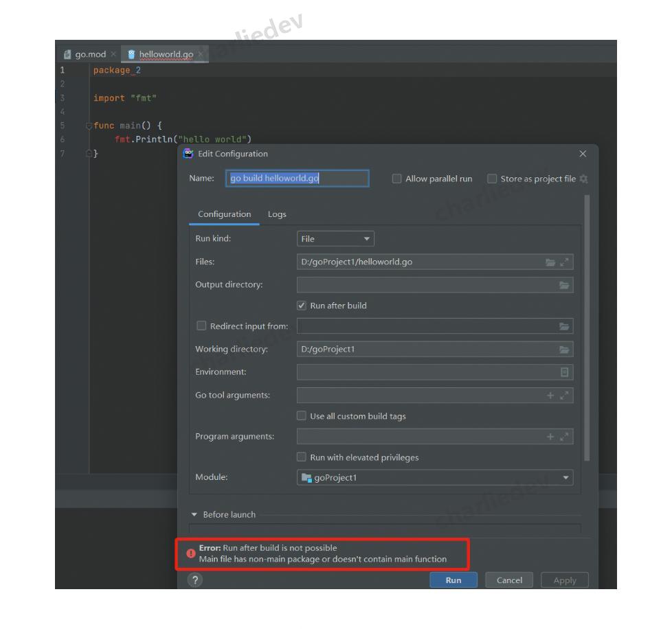Browse for Working directory folder
The height and width of the screenshot is (629, 672).
tap(564, 350)
